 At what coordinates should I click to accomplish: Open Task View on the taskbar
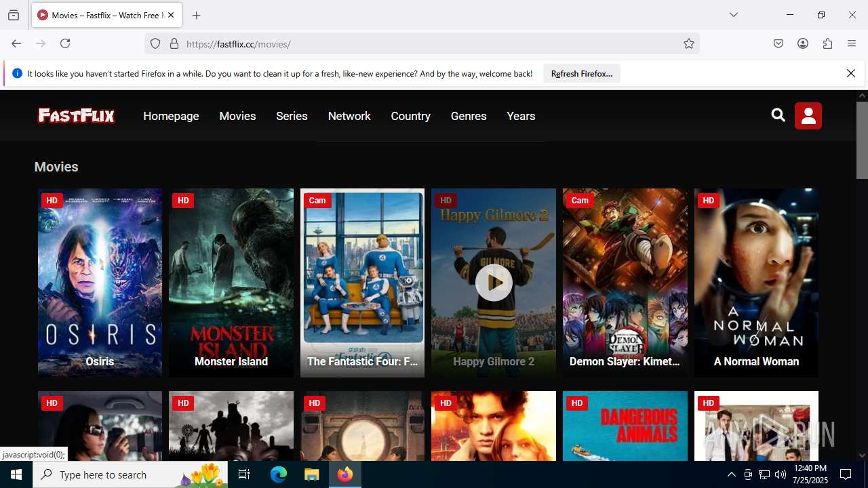244,474
